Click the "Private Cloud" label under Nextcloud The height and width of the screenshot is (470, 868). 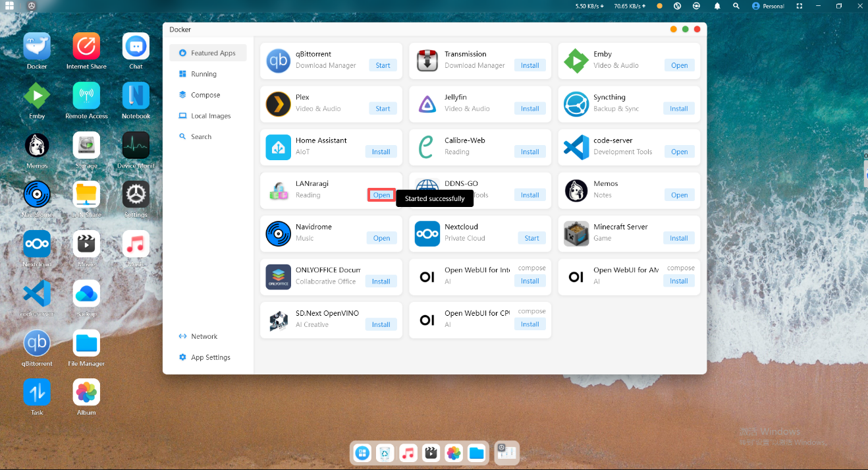[465, 239]
